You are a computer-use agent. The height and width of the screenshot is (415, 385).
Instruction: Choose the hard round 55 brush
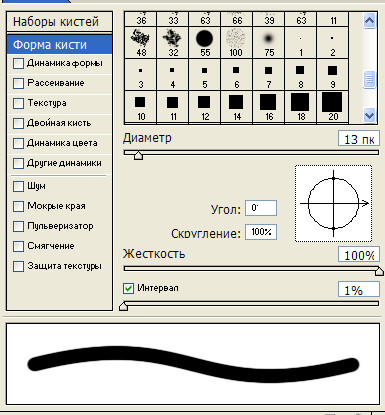(x=205, y=43)
